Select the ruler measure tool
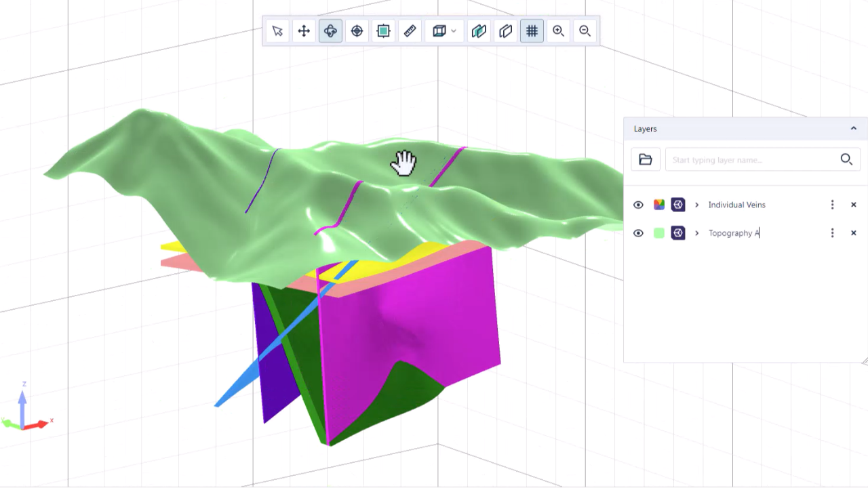Screen dimensions: 868x488 tap(410, 31)
